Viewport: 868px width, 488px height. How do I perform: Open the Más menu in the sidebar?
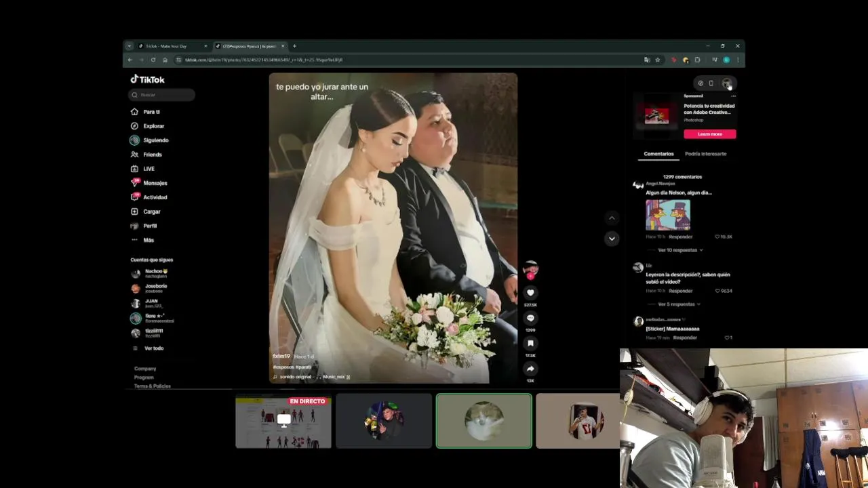coord(142,240)
